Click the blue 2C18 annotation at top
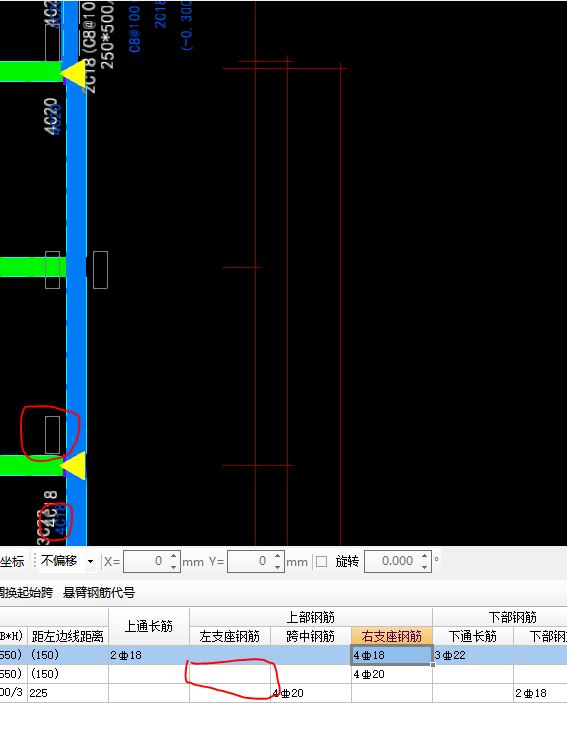 (x=161, y=15)
